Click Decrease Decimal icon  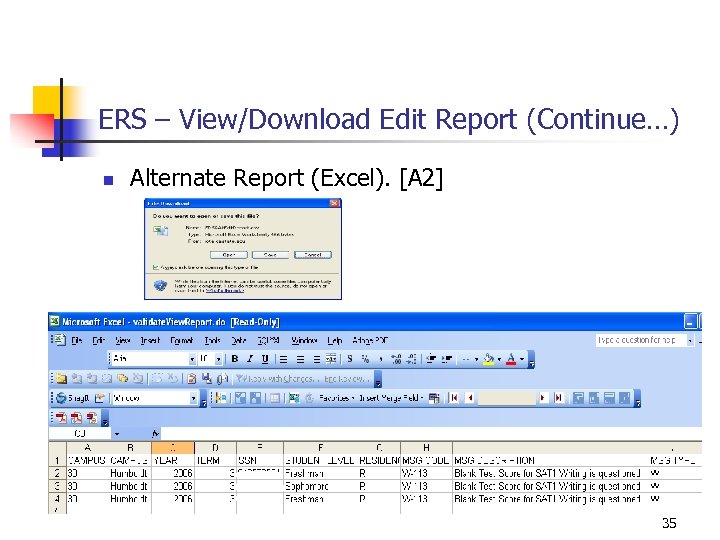pyautogui.click(x=411, y=359)
